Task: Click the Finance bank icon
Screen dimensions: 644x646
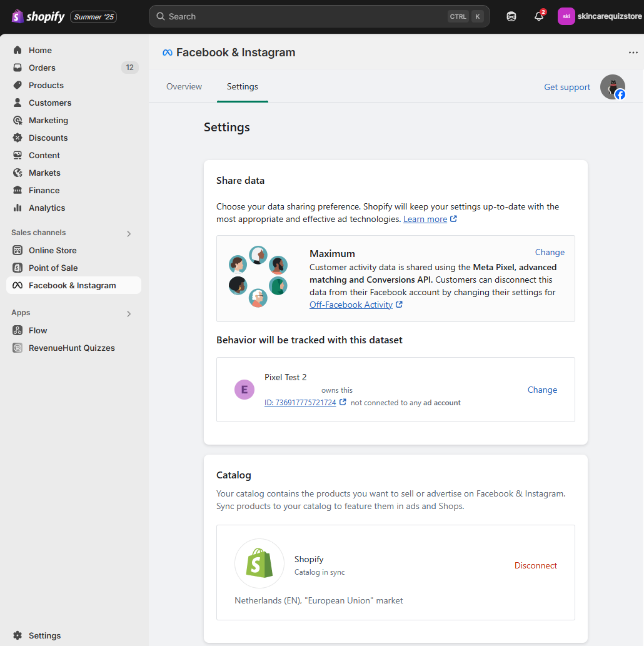Action: [18, 190]
